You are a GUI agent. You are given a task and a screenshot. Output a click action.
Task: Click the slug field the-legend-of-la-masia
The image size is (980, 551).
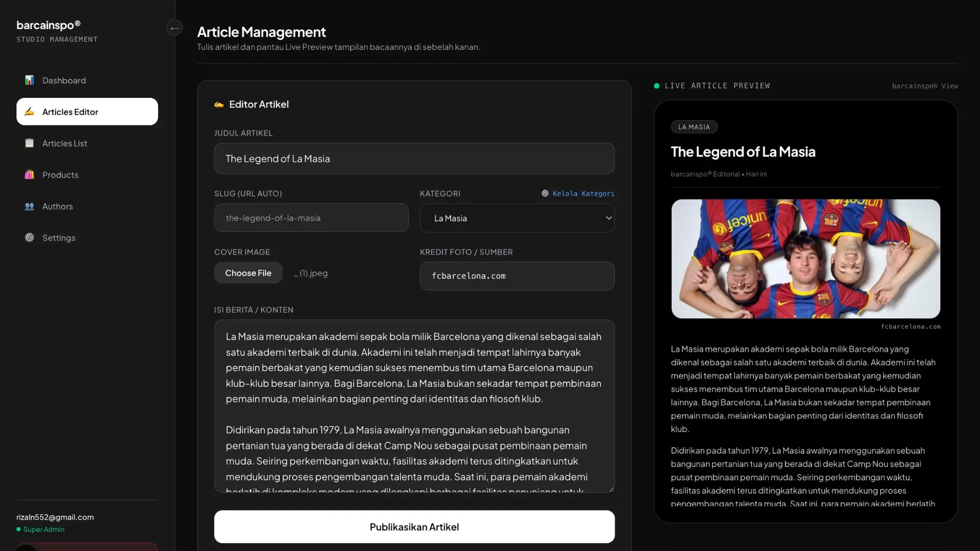pyautogui.click(x=311, y=218)
